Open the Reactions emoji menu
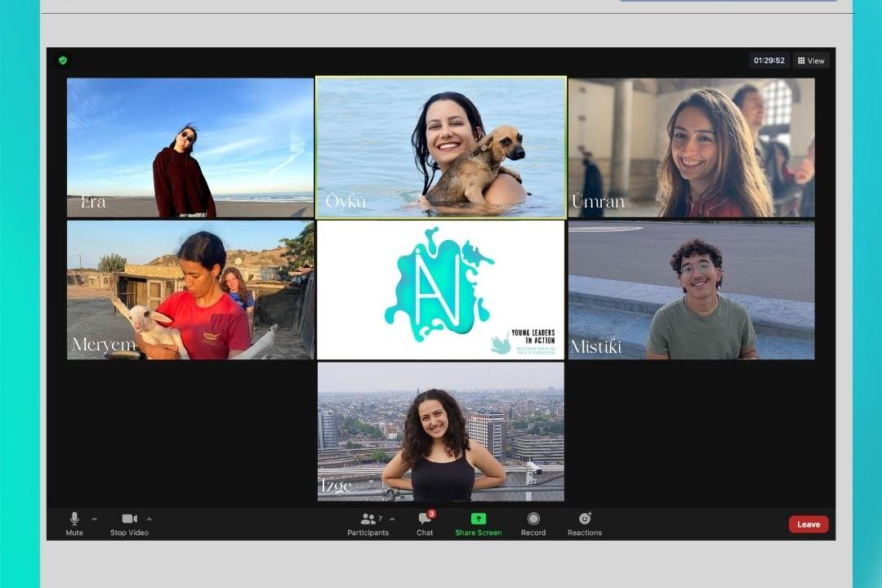Image resolution: width=882 pixels, height=588 pixels. point(585,523)
